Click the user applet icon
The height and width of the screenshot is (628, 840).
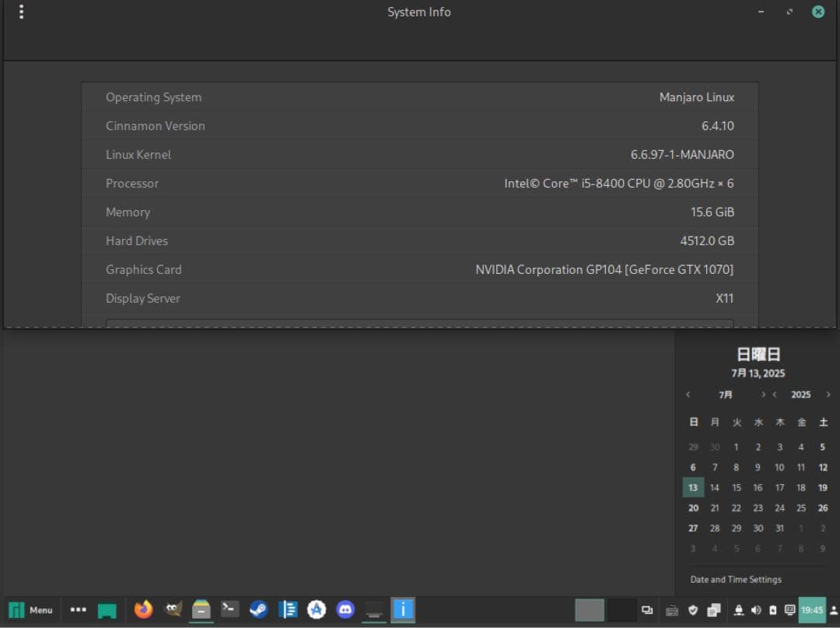pyautogui.click(x=834, y=611)
